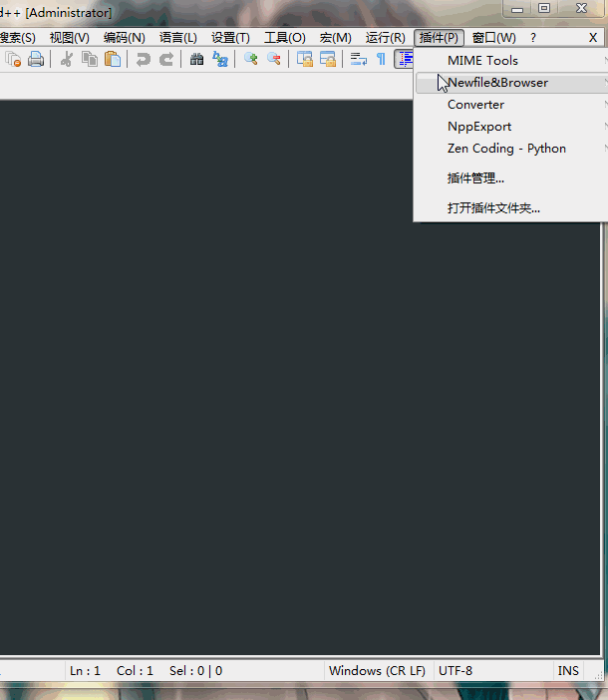Click the Cut scissors icon

point(67,59)
